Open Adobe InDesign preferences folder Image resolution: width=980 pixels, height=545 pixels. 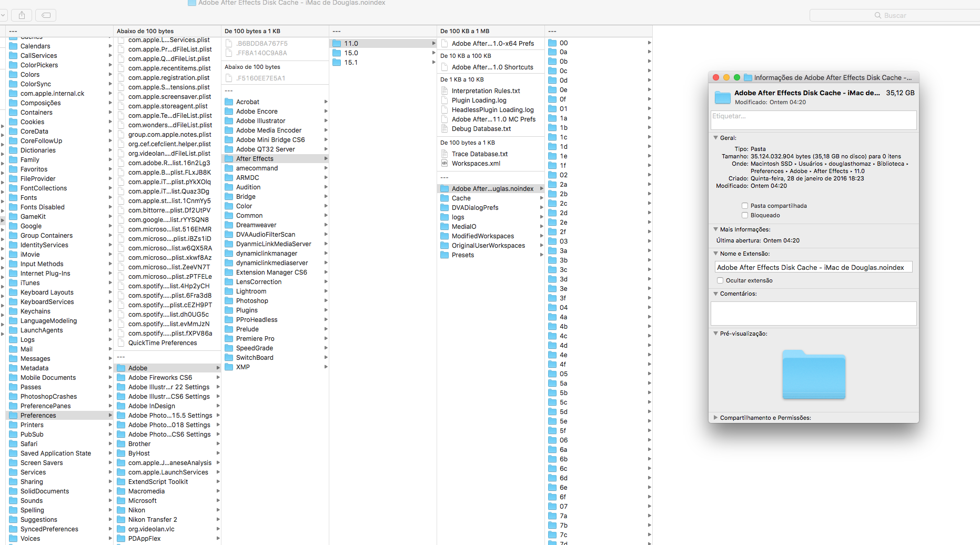tap(167, 406)
